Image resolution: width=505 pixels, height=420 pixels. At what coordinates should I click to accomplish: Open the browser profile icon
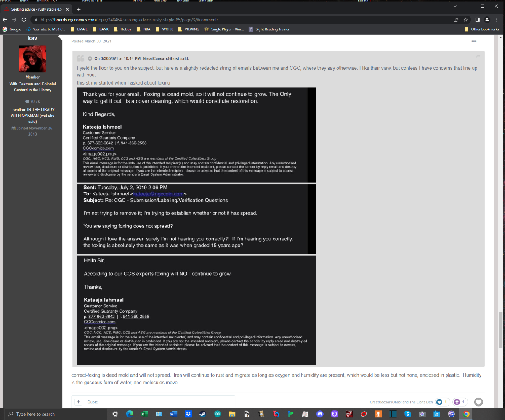[487, 20]
